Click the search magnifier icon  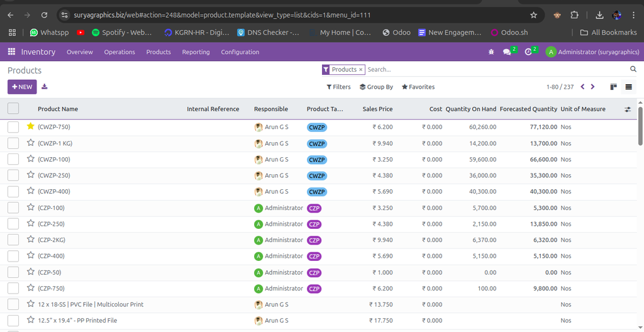(x=633, y=70)
